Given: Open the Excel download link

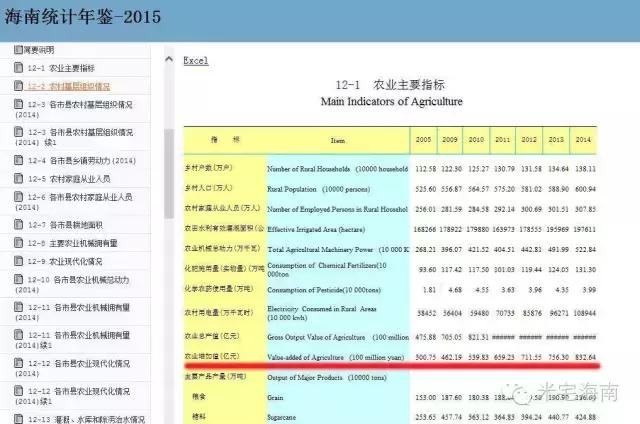Looking at the screenshot, I should tap(196, 61).
